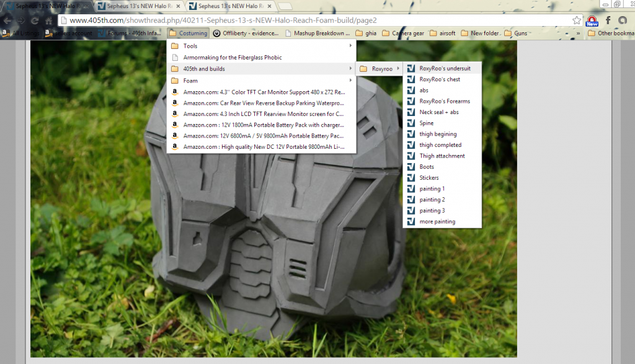
Task: Click the browser Back arrow button
Action: click(x=7, y=20)
